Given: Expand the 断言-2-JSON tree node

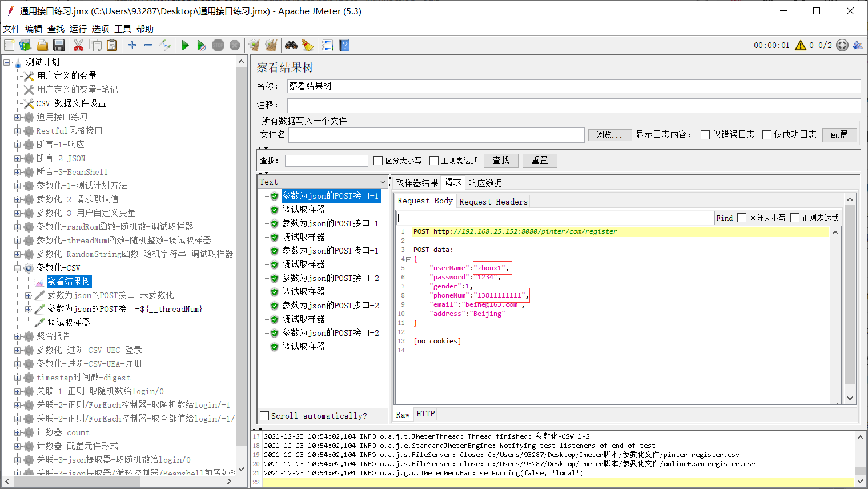Looking at the screenshot, I should [x=18, y=158].
